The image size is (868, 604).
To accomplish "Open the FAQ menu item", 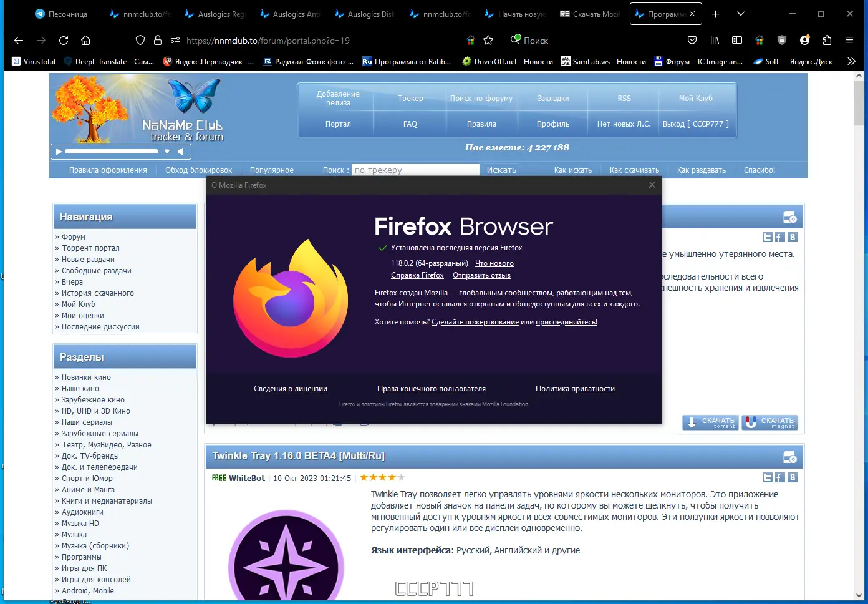I will [x=410, y=124].
